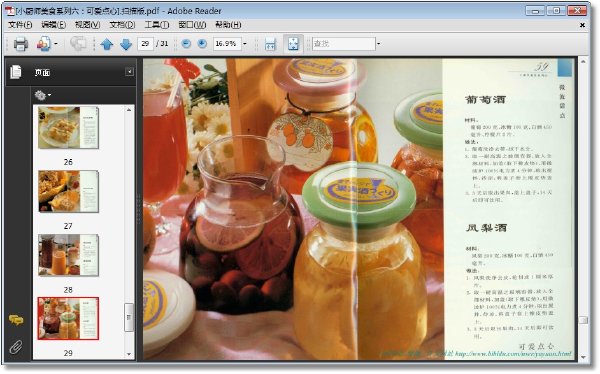This screenshot has width=600, height=374.
Task: Click the fit-width scrolling mode icon
Action: point(270,44)
